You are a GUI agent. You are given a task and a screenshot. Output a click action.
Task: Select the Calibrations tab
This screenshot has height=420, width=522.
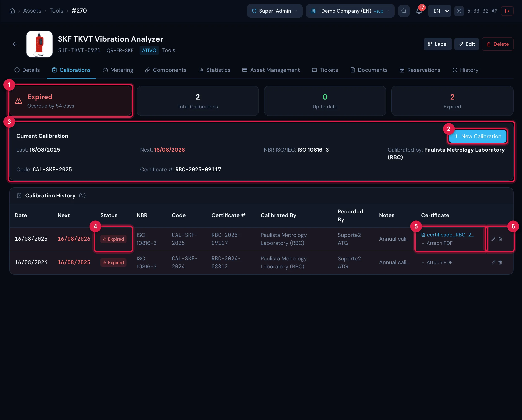pos(71,70)
